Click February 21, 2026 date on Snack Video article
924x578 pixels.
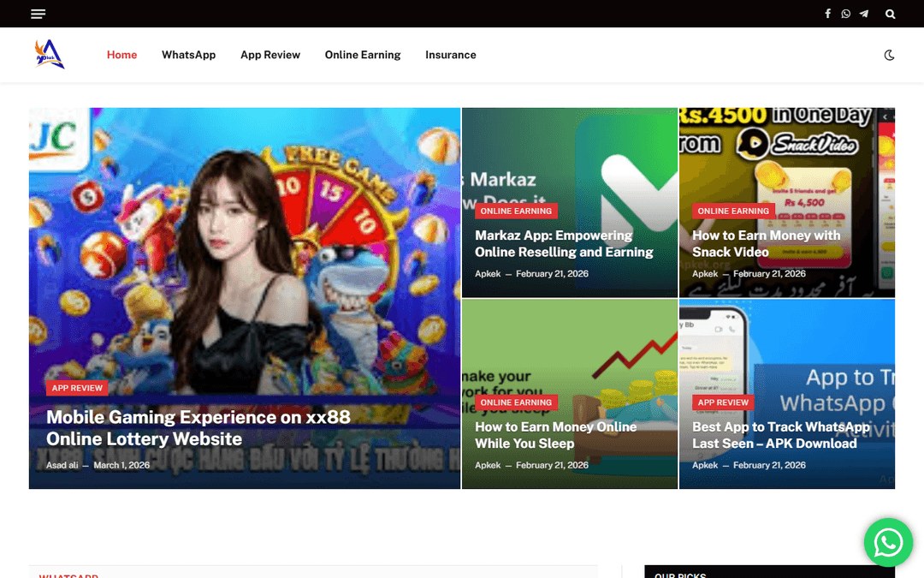tap(769, 274)
